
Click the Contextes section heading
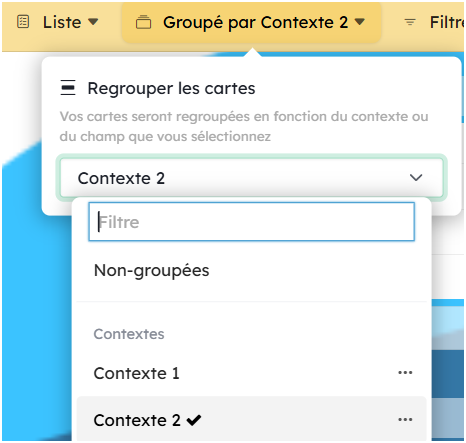coord(129,334)
